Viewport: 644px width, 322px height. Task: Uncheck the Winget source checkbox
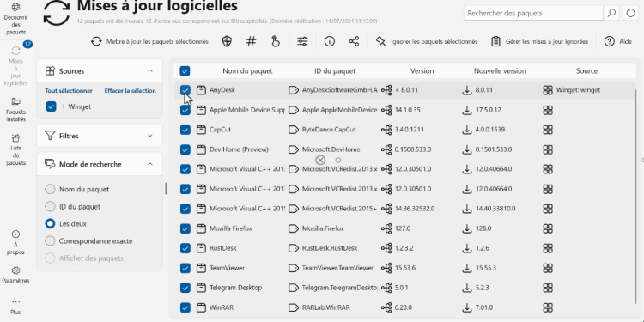pyautogui.click(x=51, y=106)
